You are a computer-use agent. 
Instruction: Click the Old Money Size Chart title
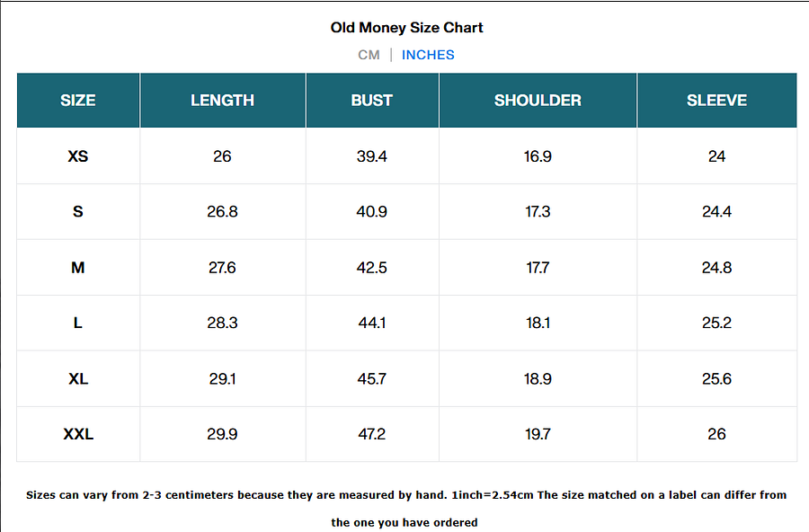406,28
